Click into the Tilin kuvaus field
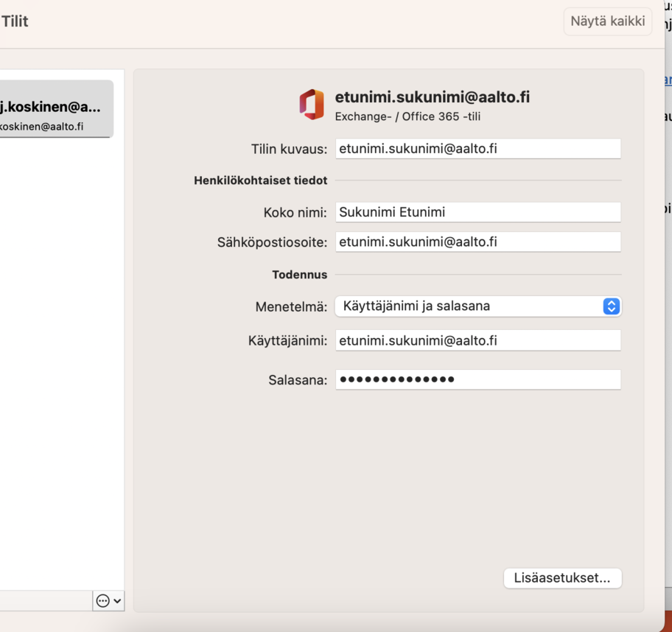This screenshot has height=632, width=672. click(x=477, y=149)
